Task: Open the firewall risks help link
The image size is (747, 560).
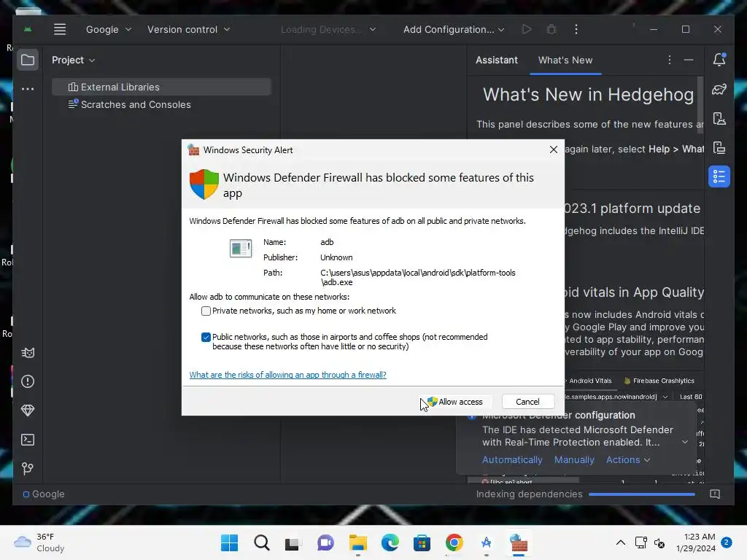Action: pyautogui.click(x=287, y=375)
